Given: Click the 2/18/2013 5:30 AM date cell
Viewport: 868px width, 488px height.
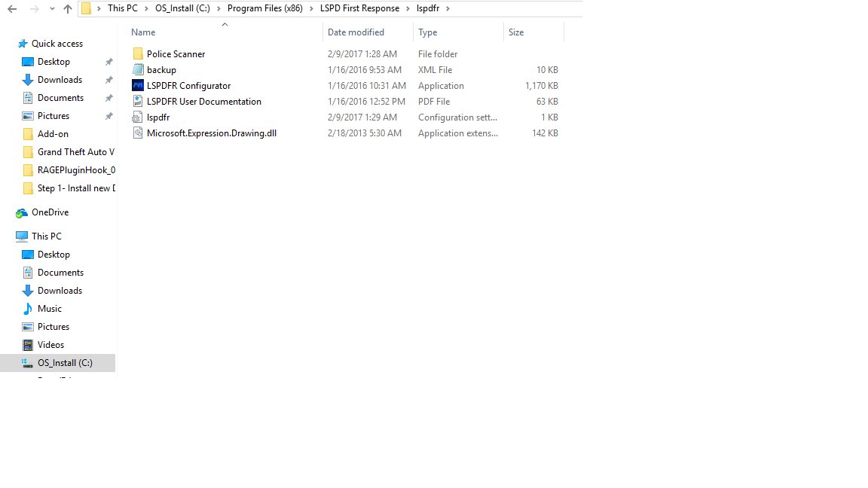Looking at the screenshot, I should (x=364, y=133).
